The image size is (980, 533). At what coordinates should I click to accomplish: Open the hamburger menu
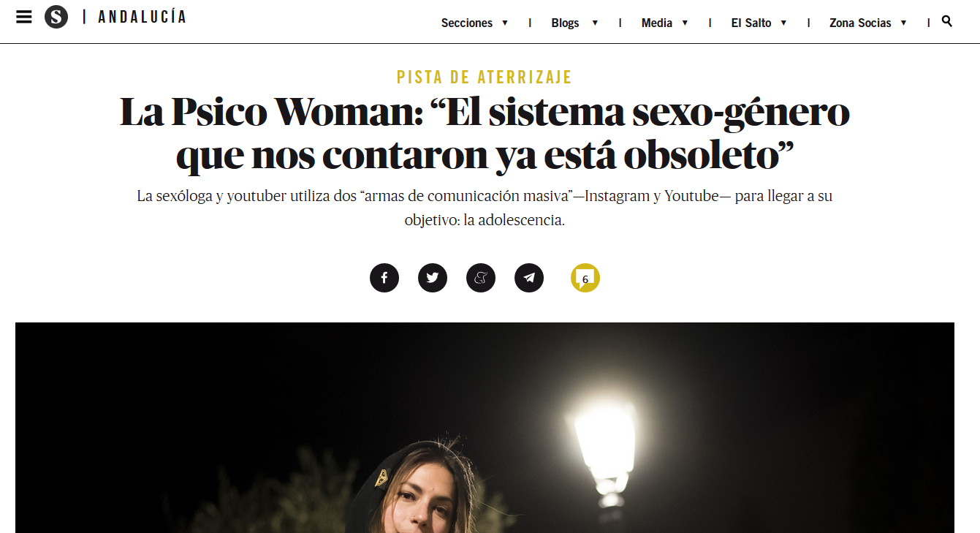coord(24,17)
